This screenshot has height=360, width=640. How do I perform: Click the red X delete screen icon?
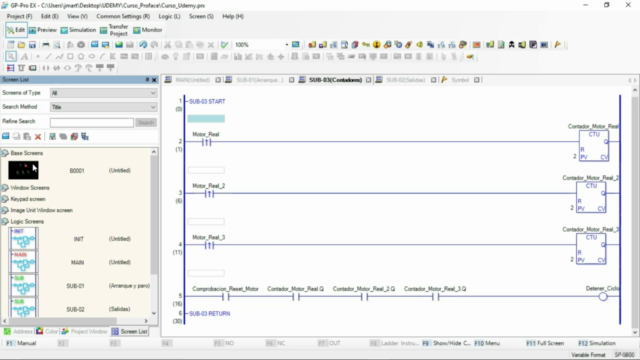pyautogui.click(x=38, y=137)
